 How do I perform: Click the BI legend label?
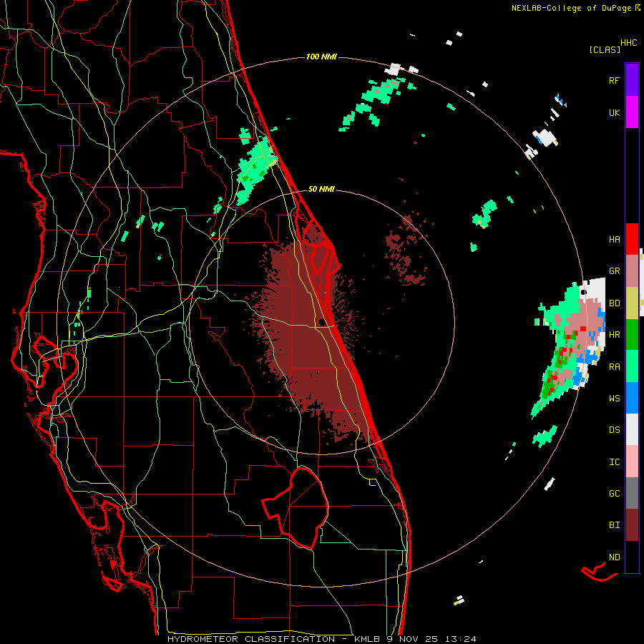(614, 525)
